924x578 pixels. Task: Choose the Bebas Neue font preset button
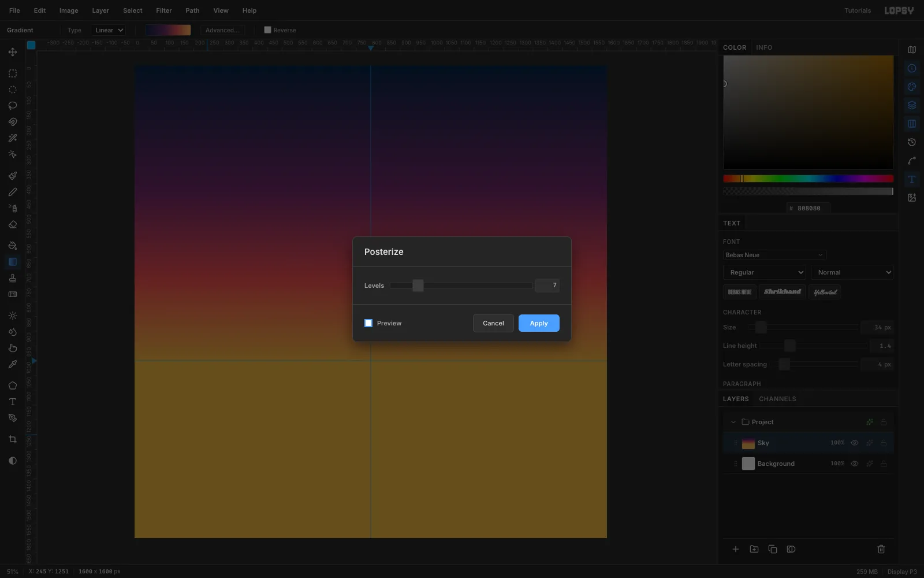tap(740, 292)
